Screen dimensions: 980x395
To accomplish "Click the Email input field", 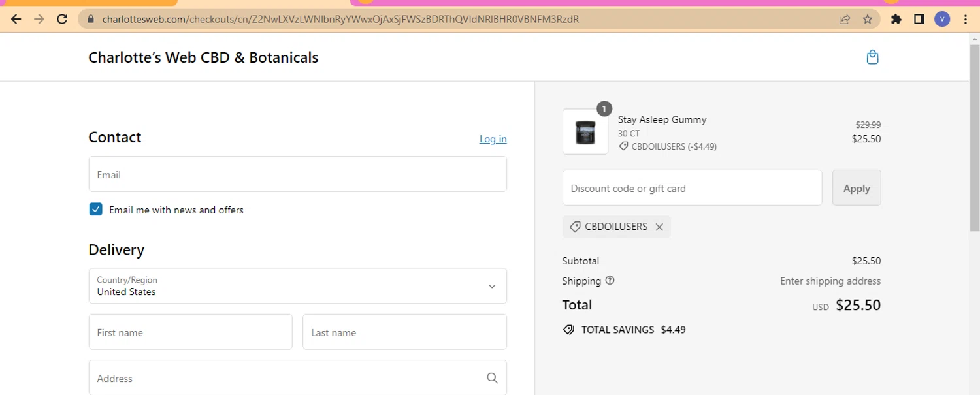I will [x=297, y=174].
